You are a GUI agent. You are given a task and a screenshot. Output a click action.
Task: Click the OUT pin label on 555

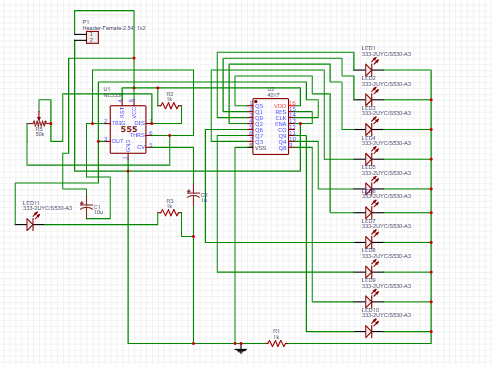pos(117,141)
